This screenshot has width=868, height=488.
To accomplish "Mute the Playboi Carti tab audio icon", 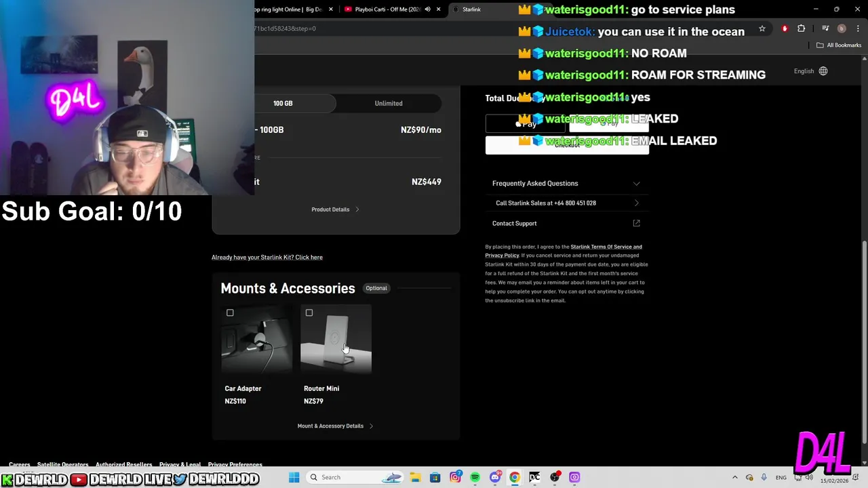I will (x=427, y=9).
